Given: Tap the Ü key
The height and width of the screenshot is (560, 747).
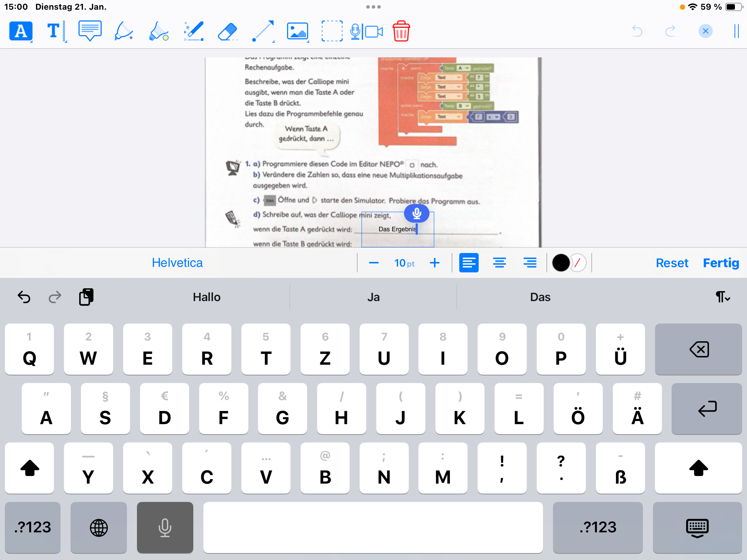Looking at the screenshot, I should pos(620,349).
